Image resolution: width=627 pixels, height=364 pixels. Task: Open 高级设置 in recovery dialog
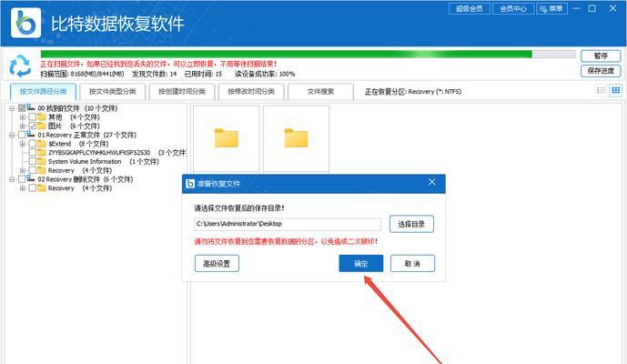pos(217,264)
